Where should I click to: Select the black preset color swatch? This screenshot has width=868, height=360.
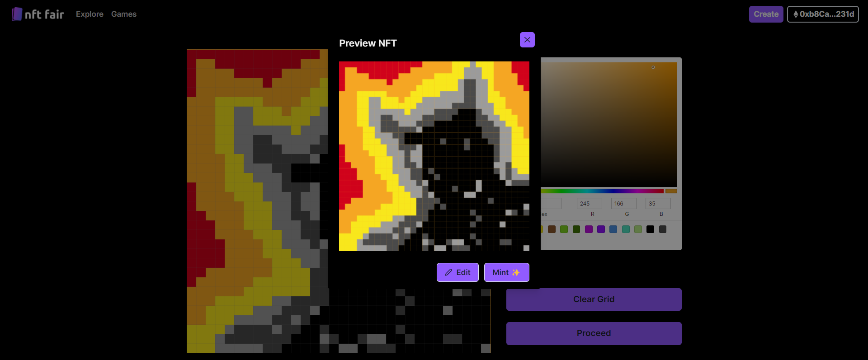(x=650, y=229)
